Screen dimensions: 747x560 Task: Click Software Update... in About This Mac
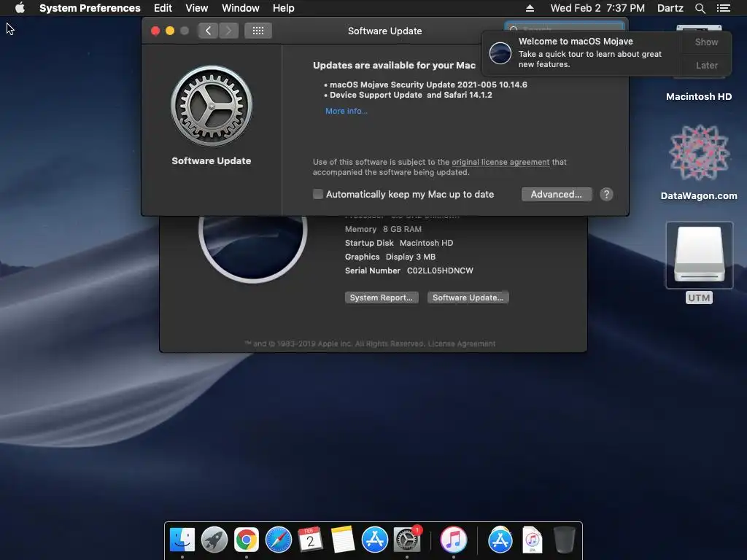(468, 297)
